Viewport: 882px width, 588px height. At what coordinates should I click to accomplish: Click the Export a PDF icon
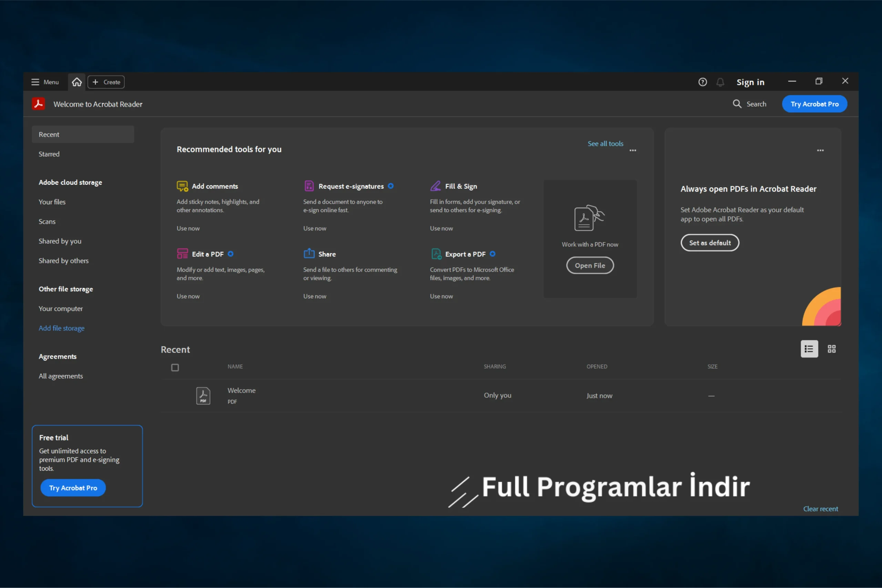436,254
